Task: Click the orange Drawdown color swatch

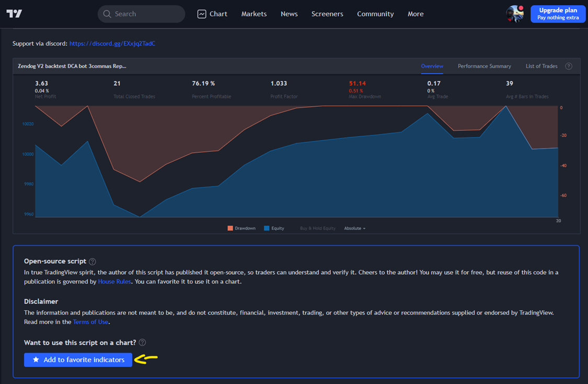Action: click(230, 228)
